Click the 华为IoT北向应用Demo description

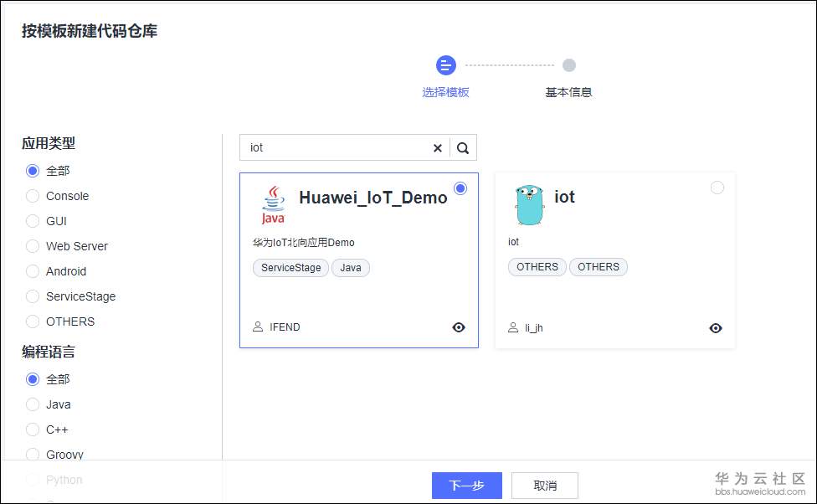[304, 242]
